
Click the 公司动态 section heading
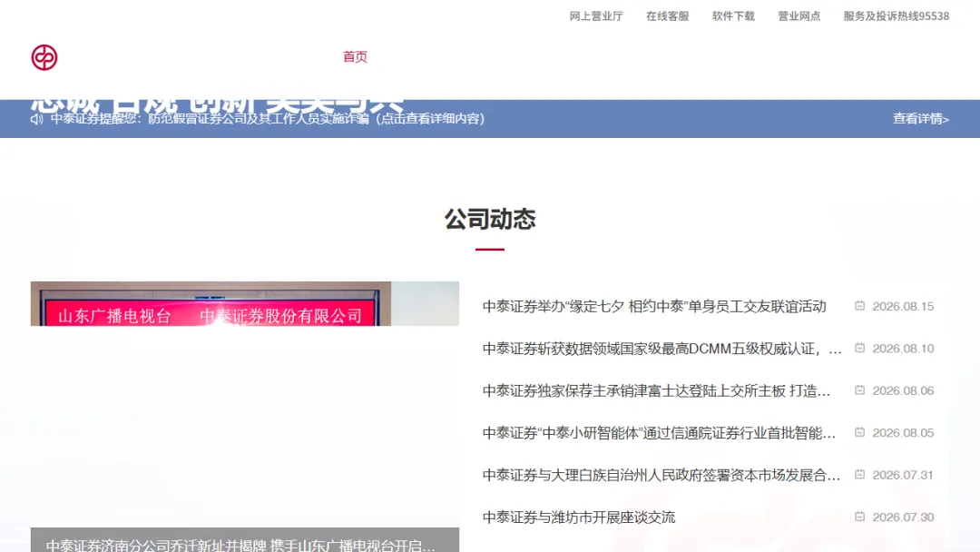click(490, 219)
